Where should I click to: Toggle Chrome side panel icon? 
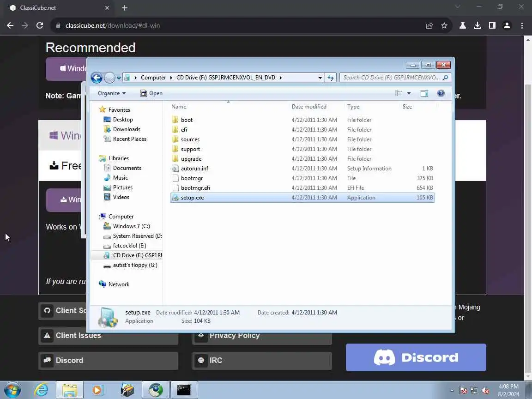tap(492, 25)
